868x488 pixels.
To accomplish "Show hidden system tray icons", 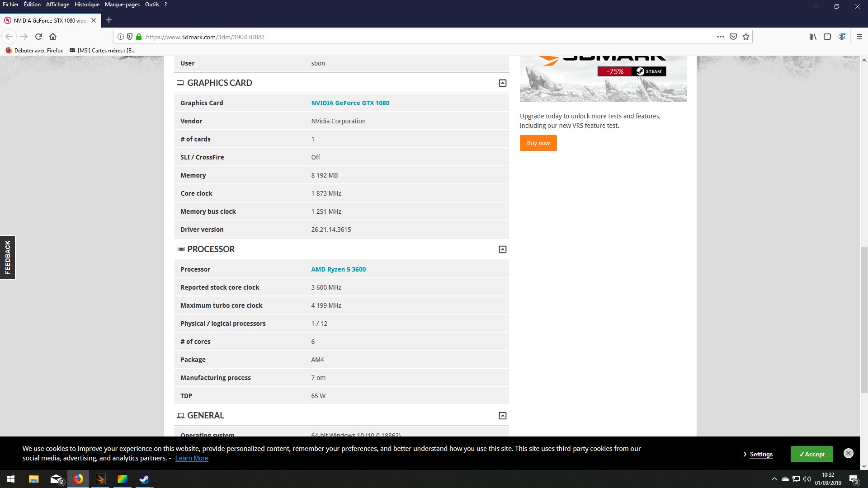I will point(774,479).
